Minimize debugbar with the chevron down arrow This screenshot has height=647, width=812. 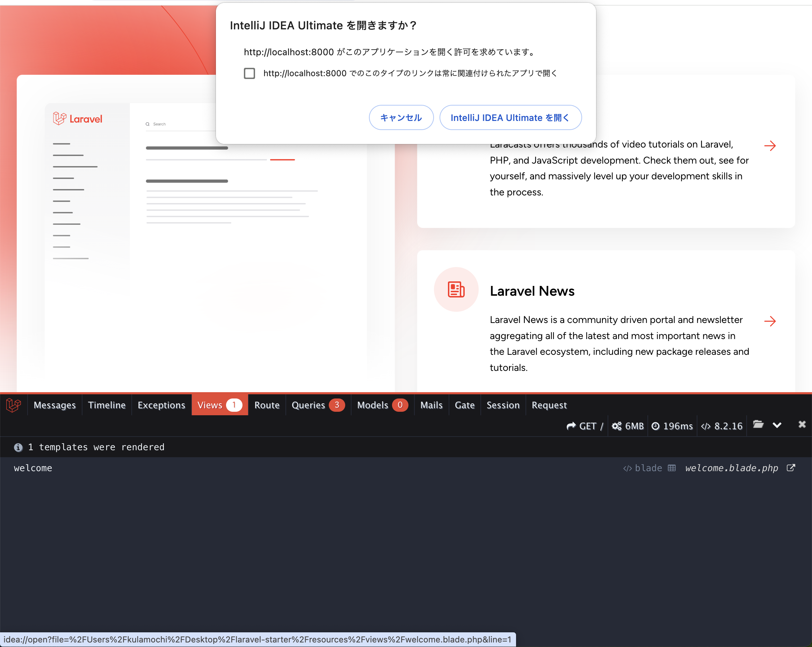tap(777, 425)
